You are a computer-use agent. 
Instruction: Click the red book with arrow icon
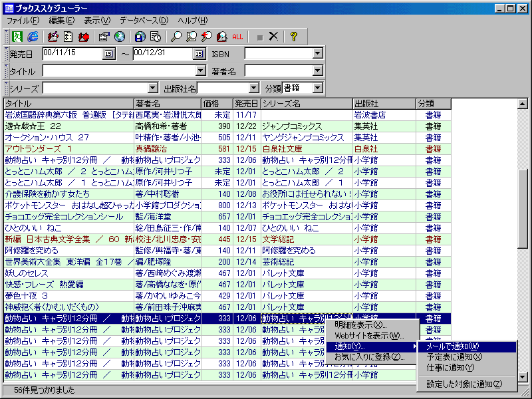(84, 37)
